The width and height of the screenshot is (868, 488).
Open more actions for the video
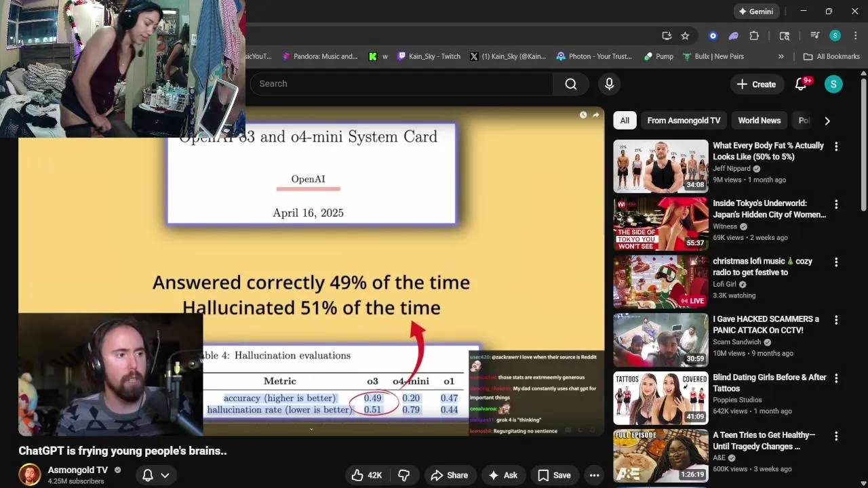click(x=594, y=475)
